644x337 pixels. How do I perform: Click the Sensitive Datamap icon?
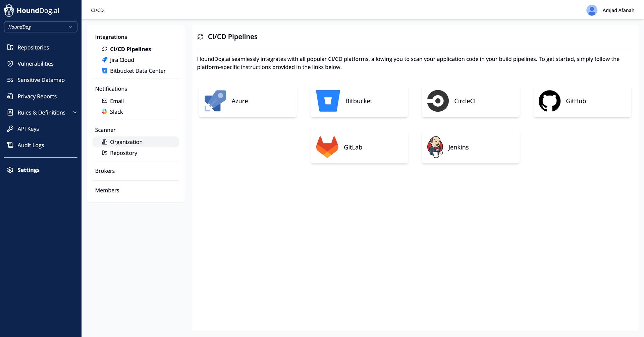coord(10,80)
